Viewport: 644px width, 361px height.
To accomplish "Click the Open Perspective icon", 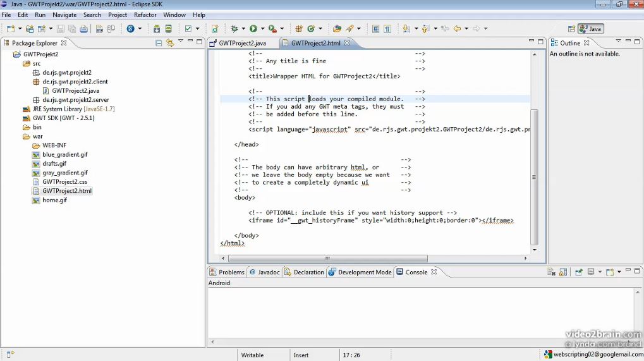I will [x=571, y=28].
